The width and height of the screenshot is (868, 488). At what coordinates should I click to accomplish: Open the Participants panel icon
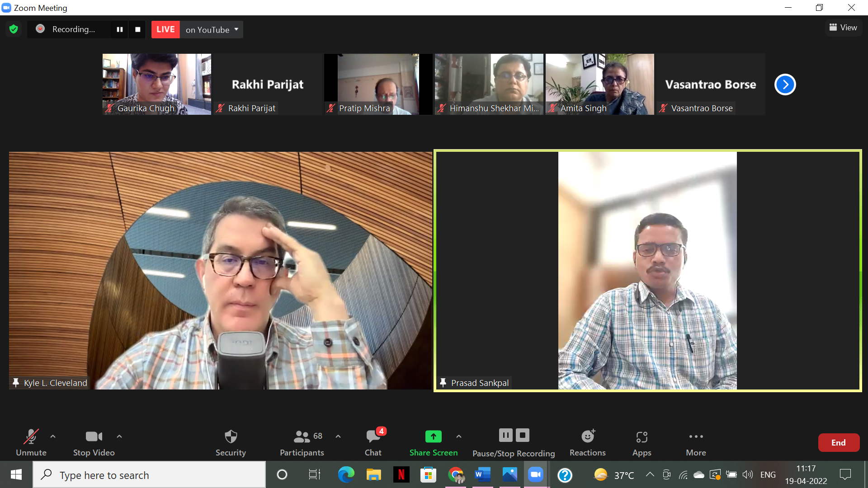tap(302, 437)
